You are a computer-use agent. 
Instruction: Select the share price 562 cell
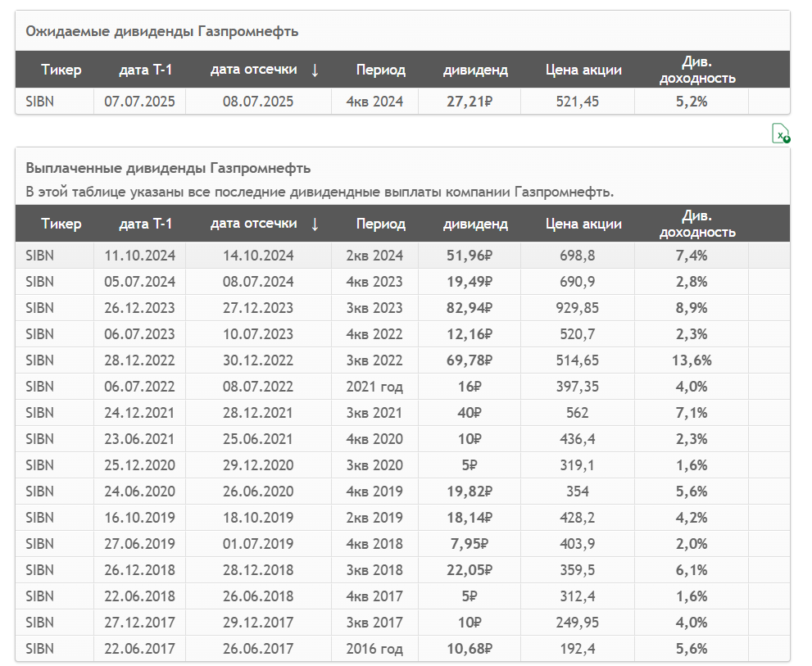[578, 413]
